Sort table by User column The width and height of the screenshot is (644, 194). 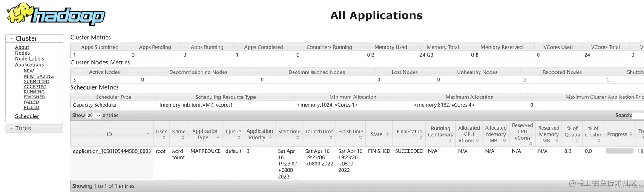point(161,134)
